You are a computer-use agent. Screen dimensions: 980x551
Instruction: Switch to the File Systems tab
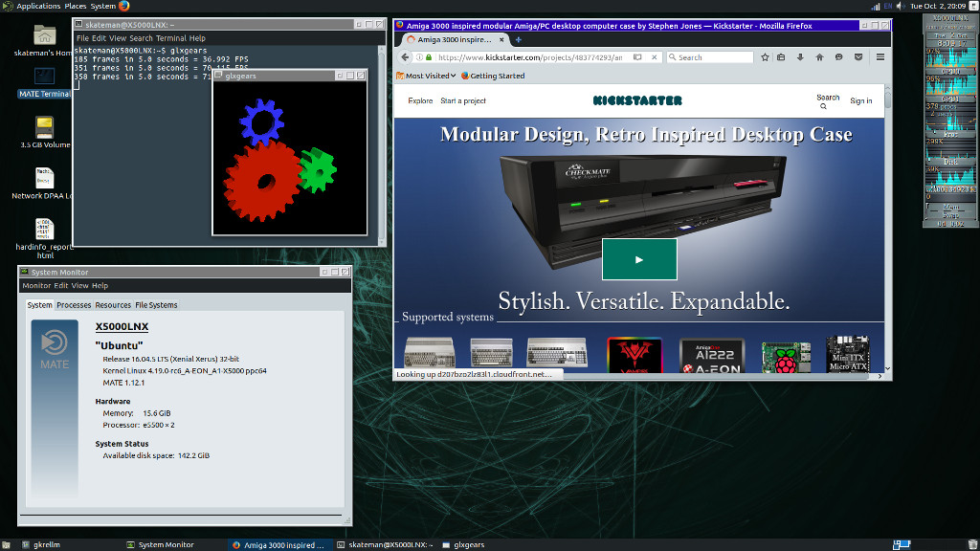(156, 305)
